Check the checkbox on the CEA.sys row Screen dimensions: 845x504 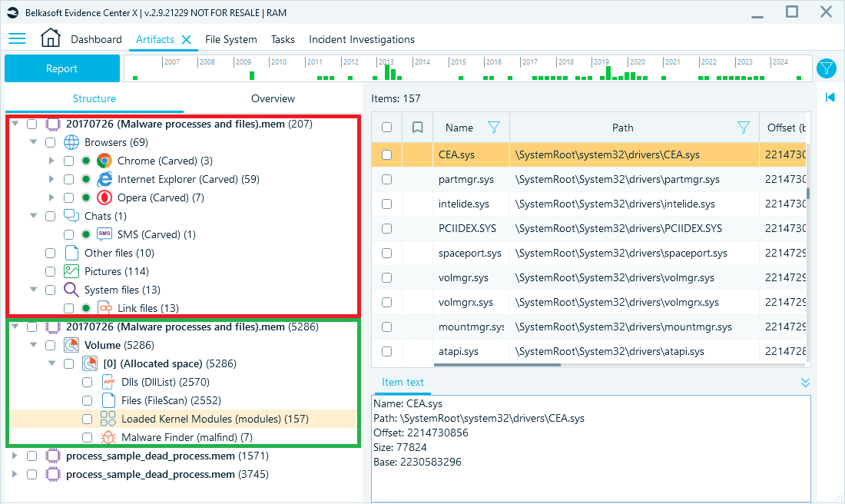pos(386,154)
